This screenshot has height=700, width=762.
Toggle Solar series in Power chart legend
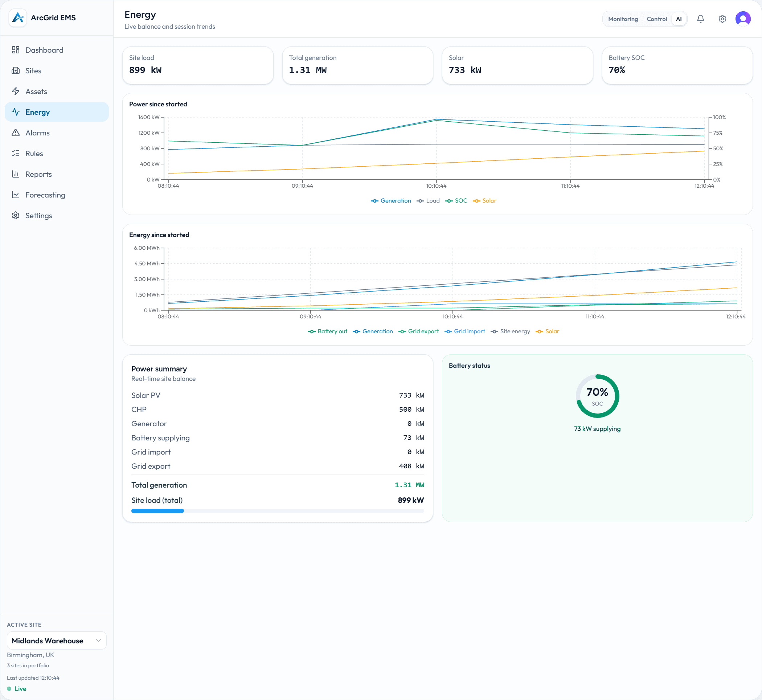click(484, 201)
